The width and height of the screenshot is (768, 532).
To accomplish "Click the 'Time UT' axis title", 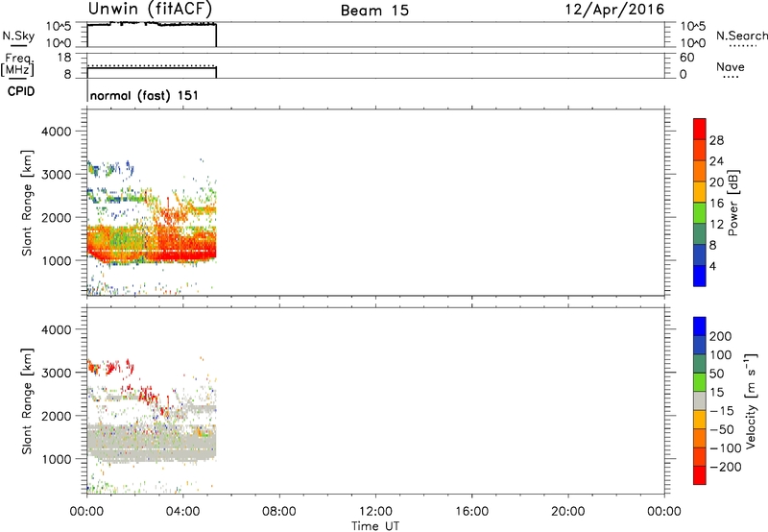I will point(375,526).
